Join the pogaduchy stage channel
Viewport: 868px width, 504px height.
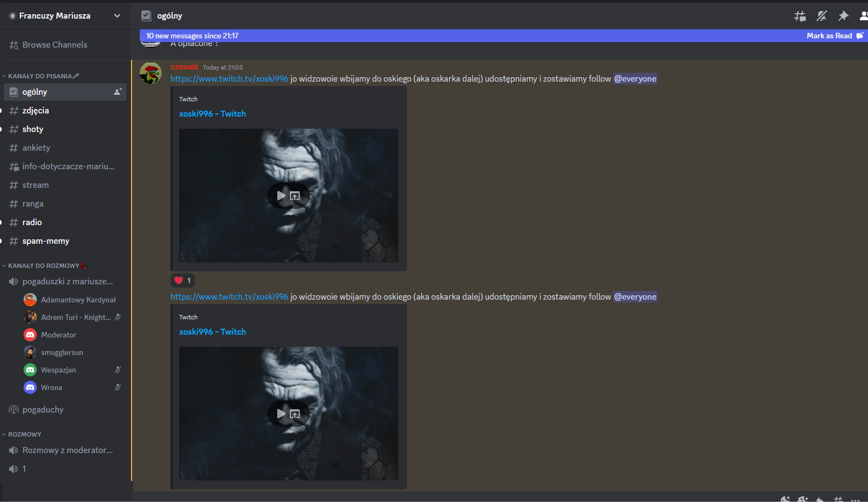[x=43, y=410]
